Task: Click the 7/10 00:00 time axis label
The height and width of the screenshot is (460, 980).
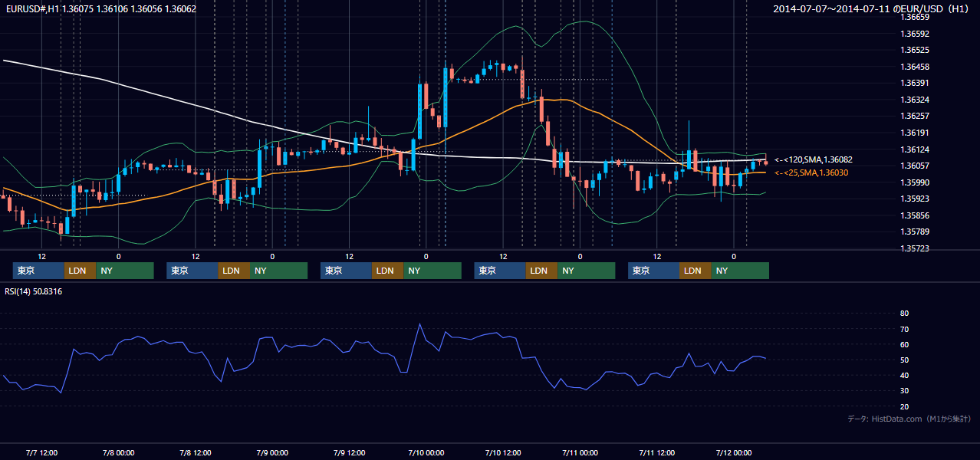Action: pos(426,452)
